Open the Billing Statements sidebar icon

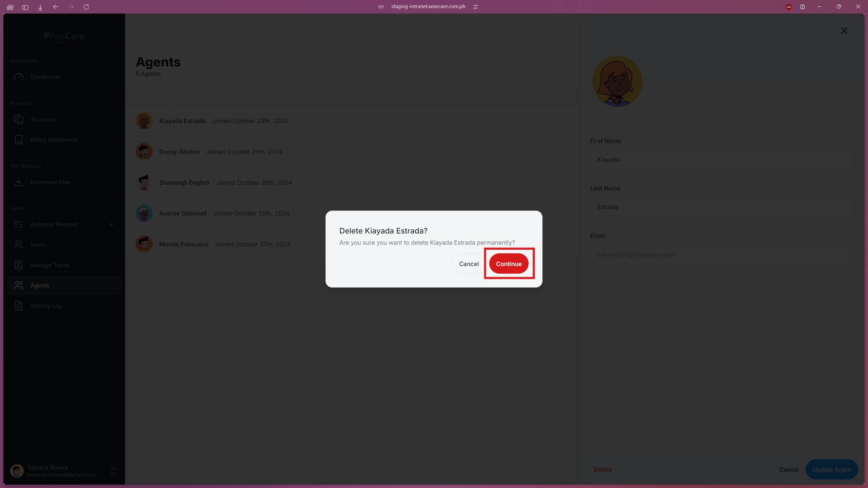pos(19,140)
